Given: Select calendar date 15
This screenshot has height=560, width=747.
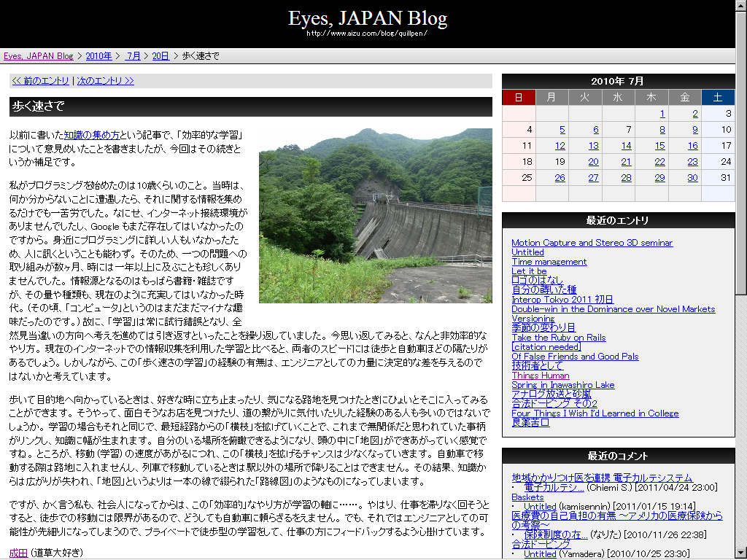Looking at the screenshot, I should coord(659,146).
